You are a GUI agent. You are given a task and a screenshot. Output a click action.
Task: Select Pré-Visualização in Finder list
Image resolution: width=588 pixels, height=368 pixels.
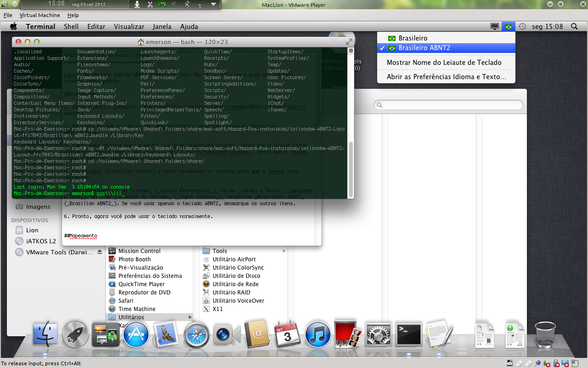click(x=141, y=267)
